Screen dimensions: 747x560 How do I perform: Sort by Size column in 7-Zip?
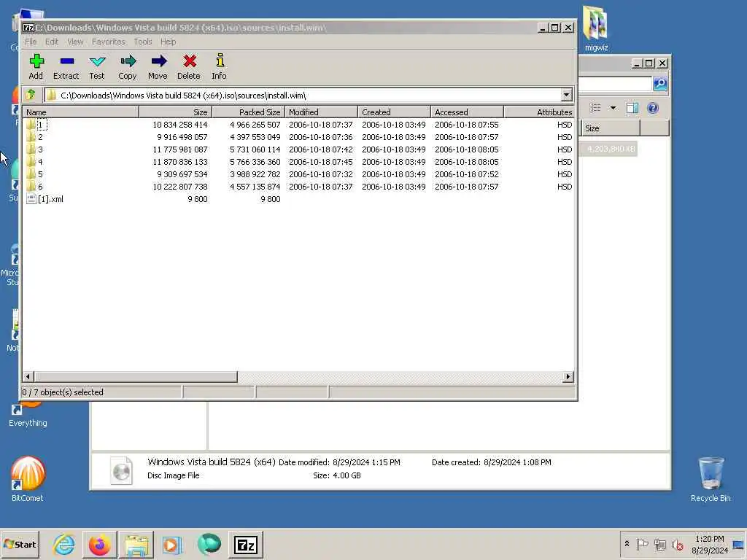coord(175,112)
